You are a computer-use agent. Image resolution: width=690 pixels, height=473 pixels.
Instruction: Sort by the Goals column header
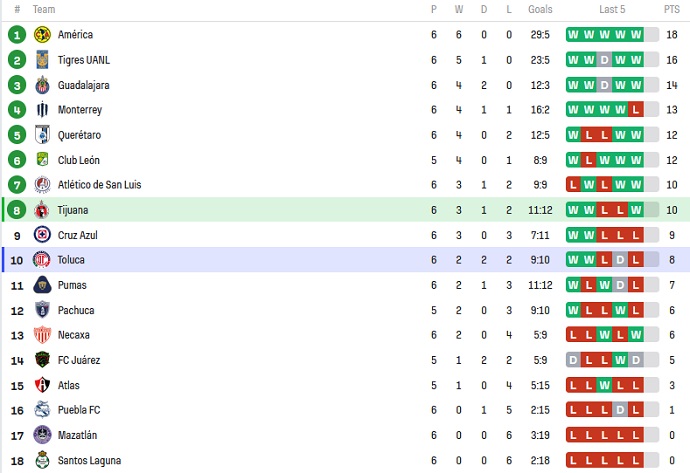point(540,9)
